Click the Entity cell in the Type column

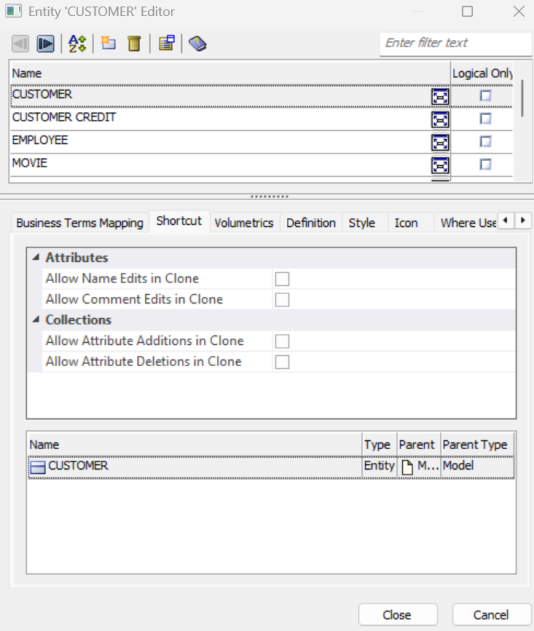(379, 466)
